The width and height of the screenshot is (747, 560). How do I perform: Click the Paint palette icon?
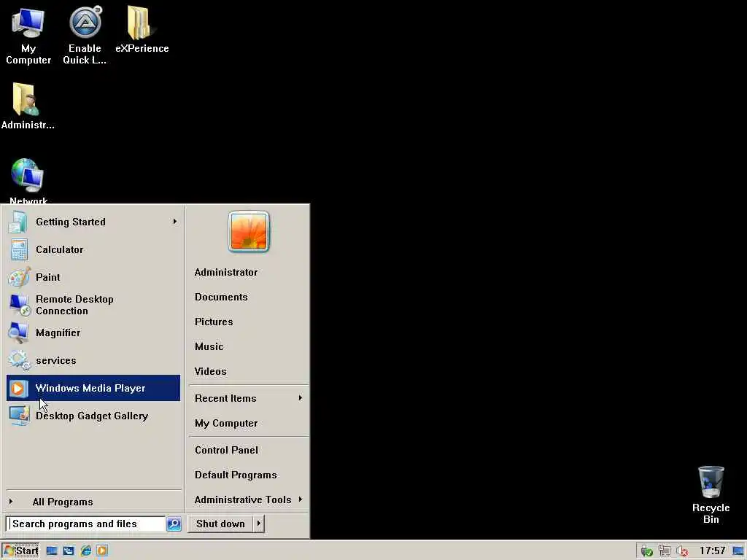pos(19,277)
